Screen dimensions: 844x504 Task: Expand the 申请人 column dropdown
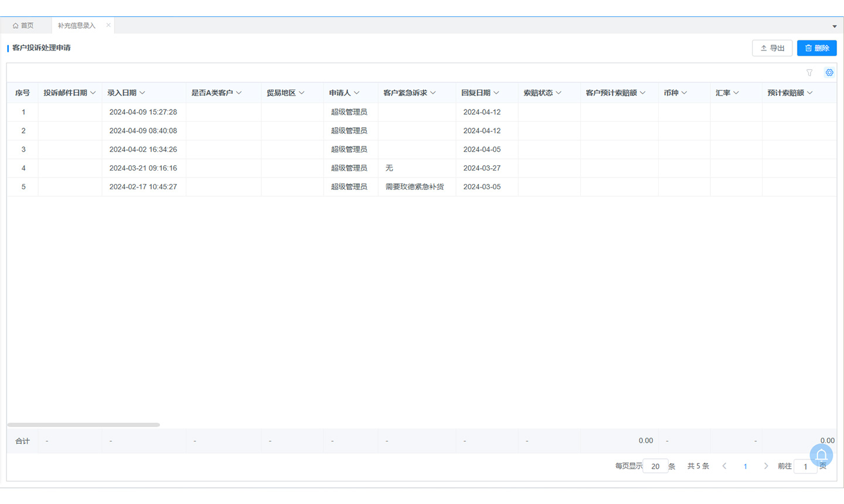(x=356, y=93)
